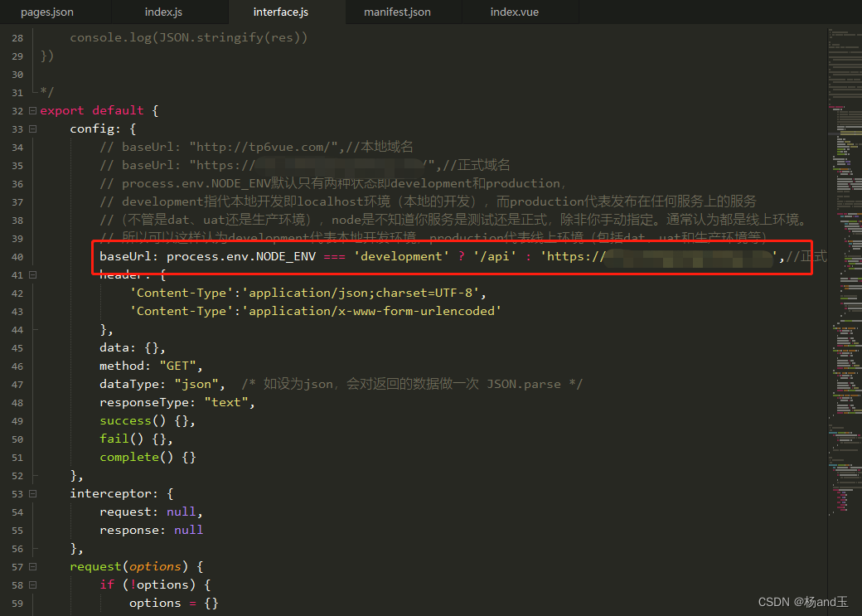The height and width of the screenshot is (616, 862).
Task: Click null after request on line 54
Action: 181,512
